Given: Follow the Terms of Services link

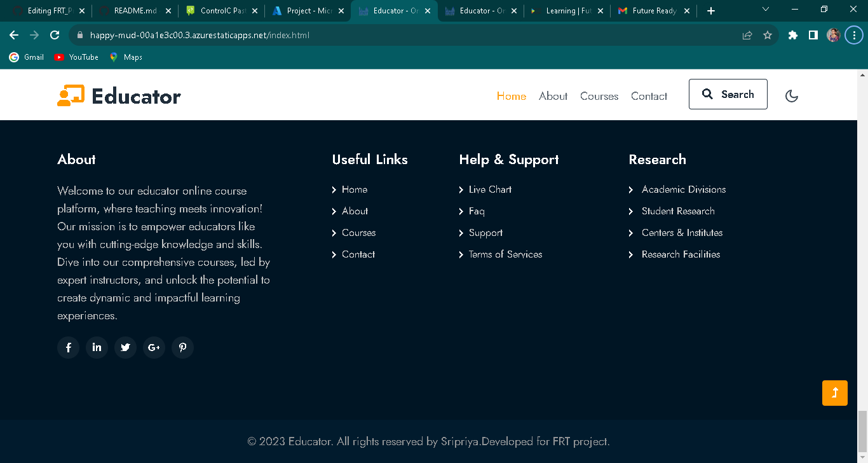Looking at the screenshot, I should 505,254.
